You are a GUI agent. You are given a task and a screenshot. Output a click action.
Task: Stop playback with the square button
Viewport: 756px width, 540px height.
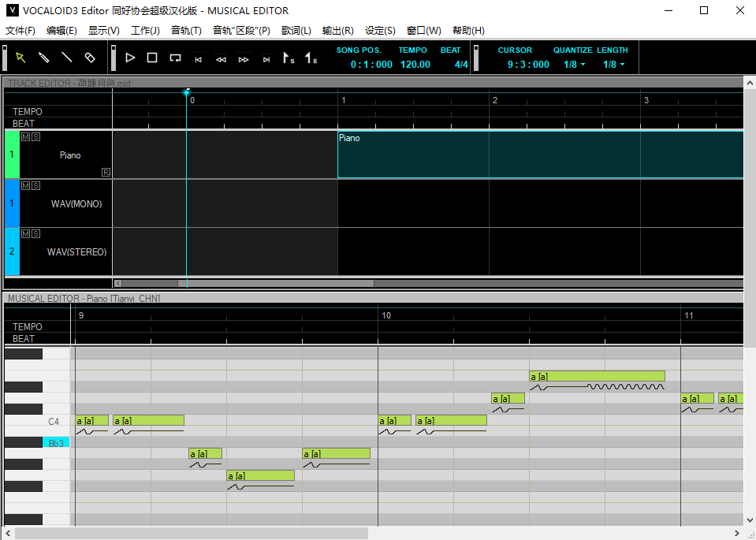coord(152,58)
